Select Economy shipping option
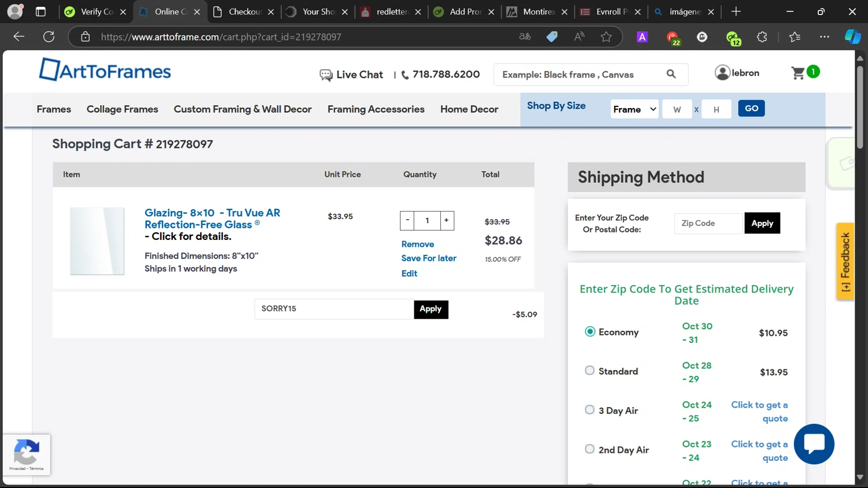The image size is (868, 488). point(590,332)
